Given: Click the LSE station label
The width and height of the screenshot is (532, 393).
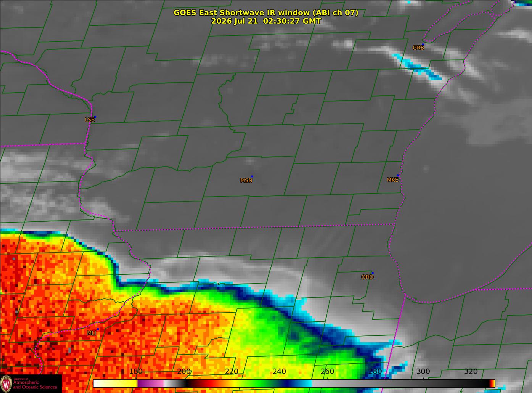Looking at the screenshot, I should (x=89, y=120).
